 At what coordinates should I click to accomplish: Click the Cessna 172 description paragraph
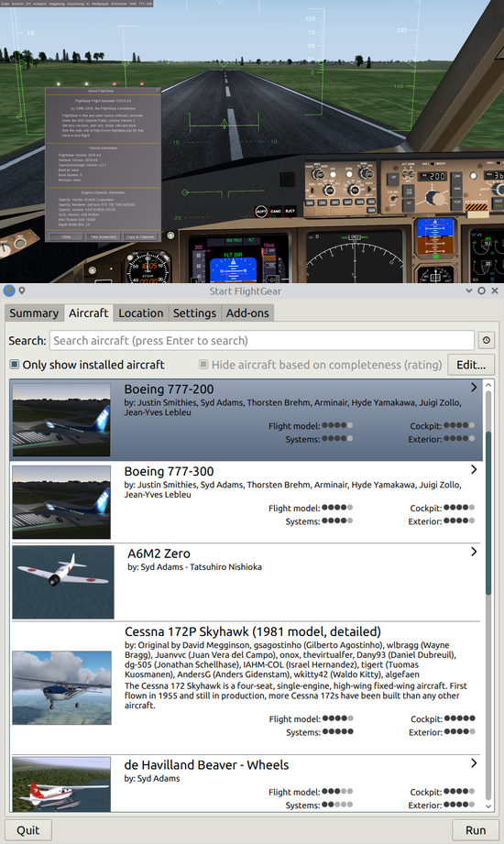click(296, 696)
